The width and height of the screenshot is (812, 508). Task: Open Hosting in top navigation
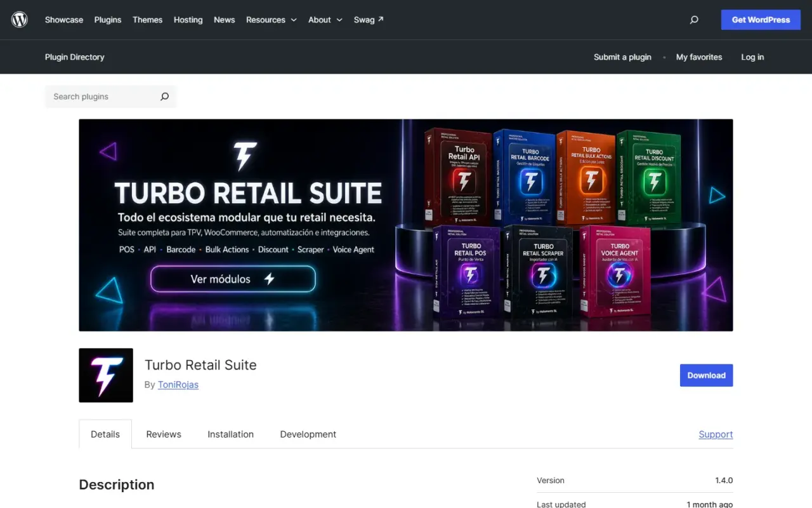point(188,20)
